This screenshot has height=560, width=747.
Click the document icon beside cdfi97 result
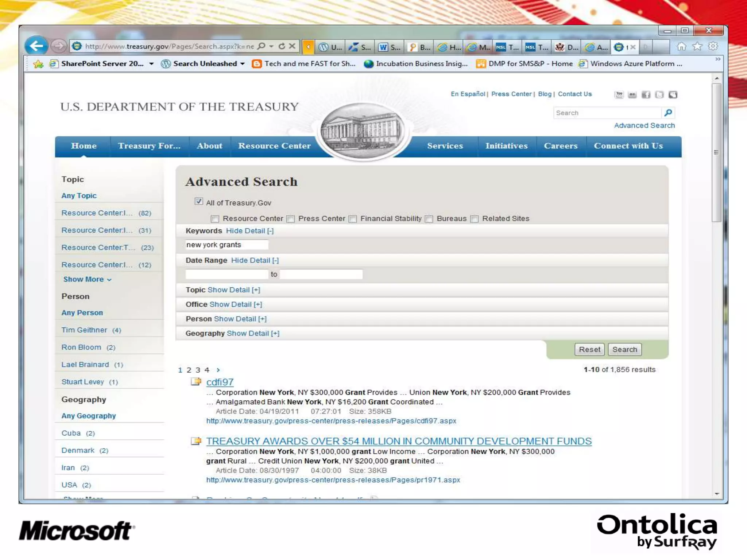pos(196,382)
